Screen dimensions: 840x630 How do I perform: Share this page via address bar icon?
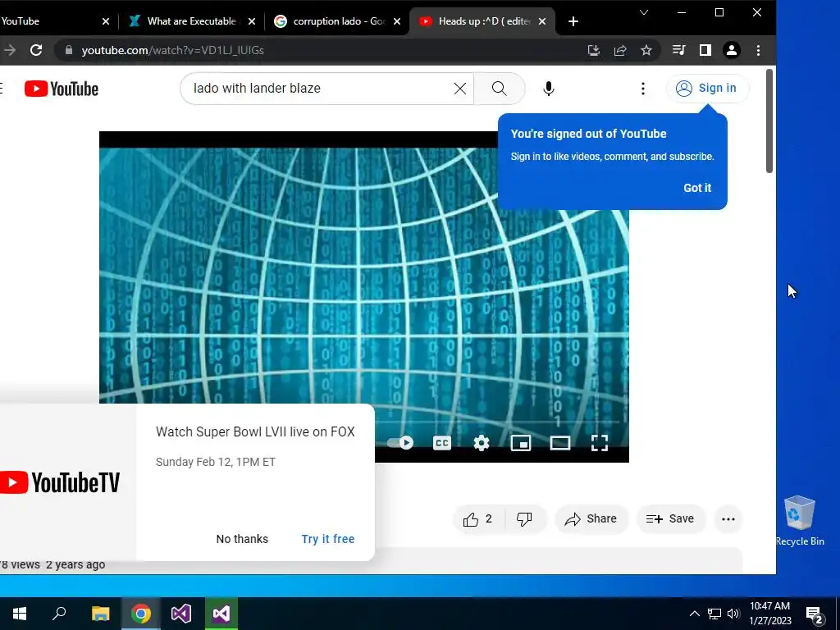(620, 50)
